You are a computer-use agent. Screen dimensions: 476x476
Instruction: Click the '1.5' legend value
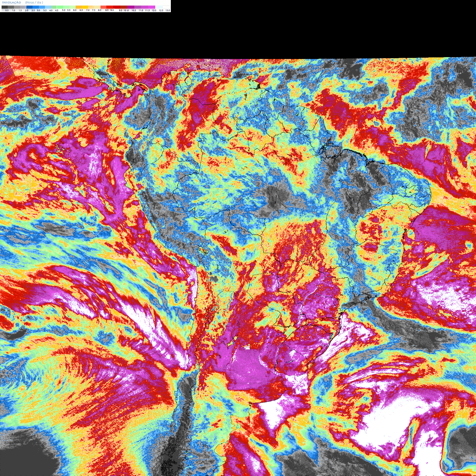pyautogui.click(x=20, y=10)
